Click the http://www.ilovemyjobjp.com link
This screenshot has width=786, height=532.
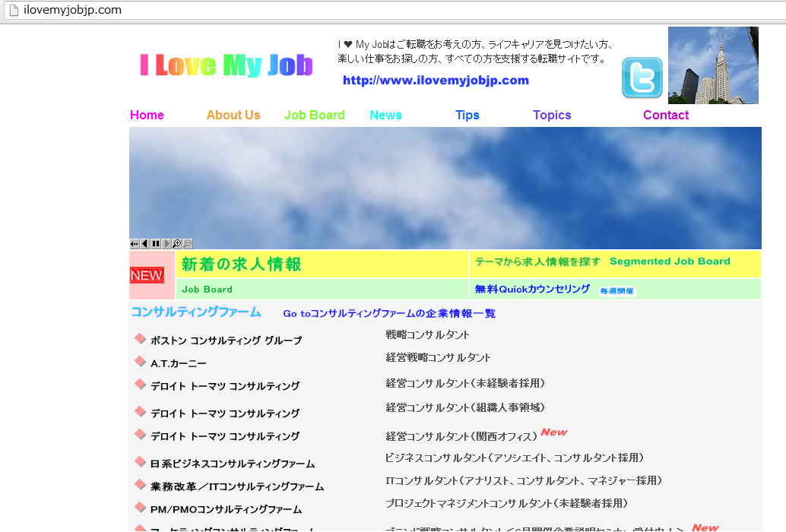(436, 80)
